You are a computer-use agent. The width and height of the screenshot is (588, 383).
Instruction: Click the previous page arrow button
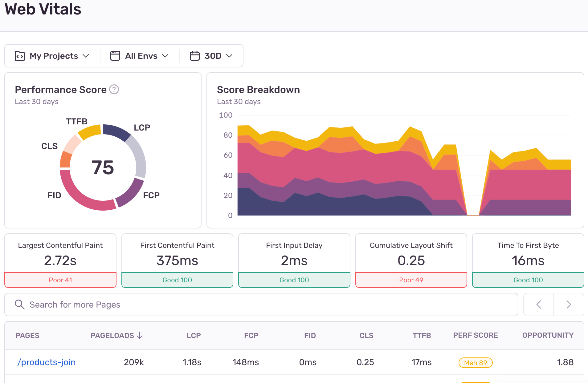(539, 304)
